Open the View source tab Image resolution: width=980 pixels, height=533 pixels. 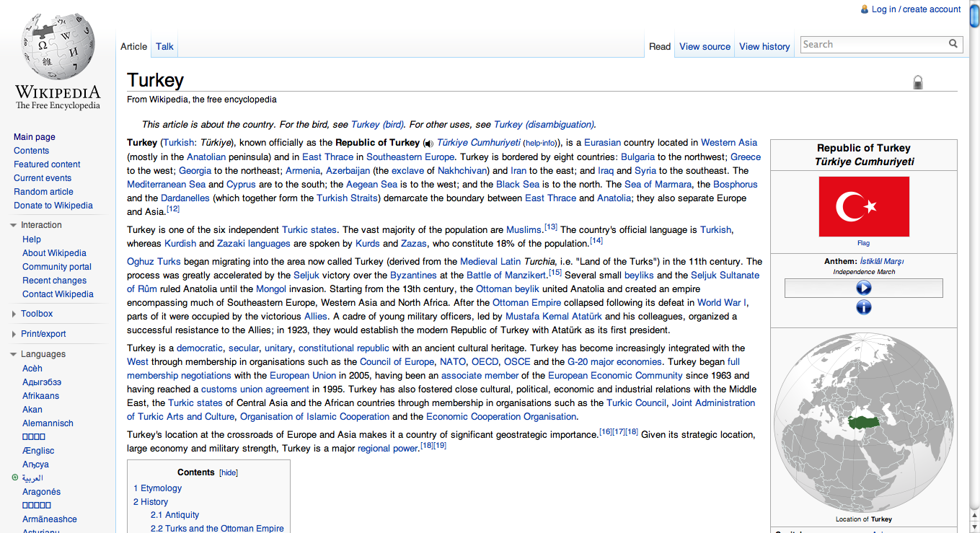pyautogui.click(x=705, y=46)
